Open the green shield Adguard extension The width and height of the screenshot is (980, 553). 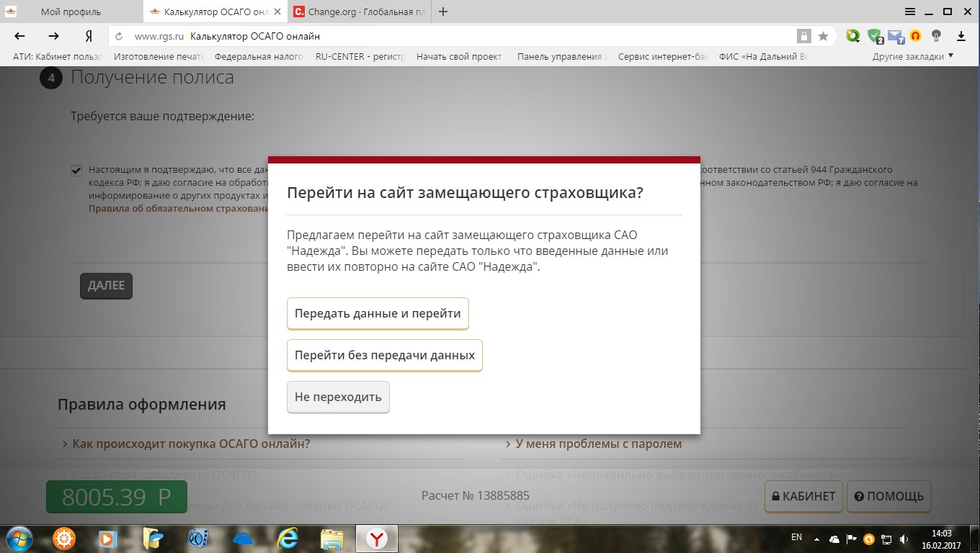[874, 36]
